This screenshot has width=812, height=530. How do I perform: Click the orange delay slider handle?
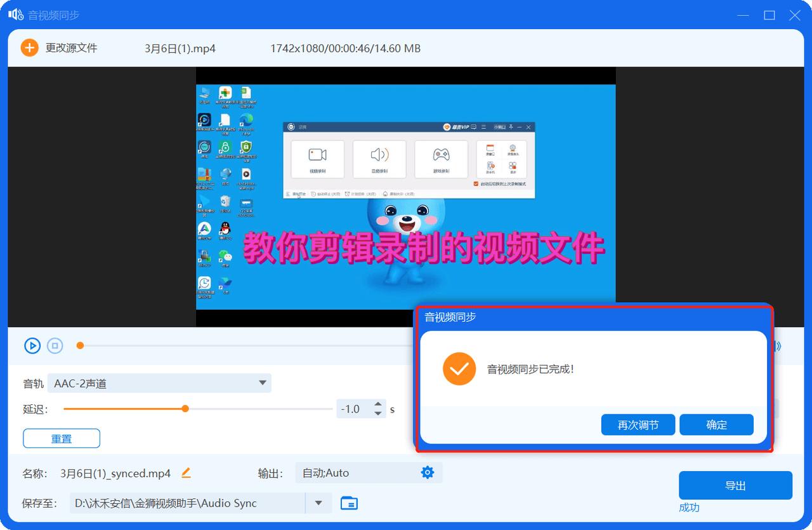tap(185, 408)
